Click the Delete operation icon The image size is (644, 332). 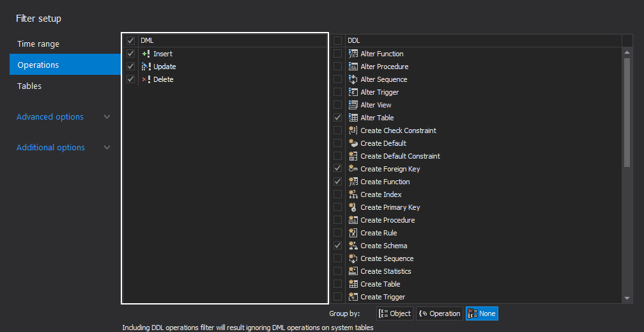pyautogui.click(x=146, y=79)
